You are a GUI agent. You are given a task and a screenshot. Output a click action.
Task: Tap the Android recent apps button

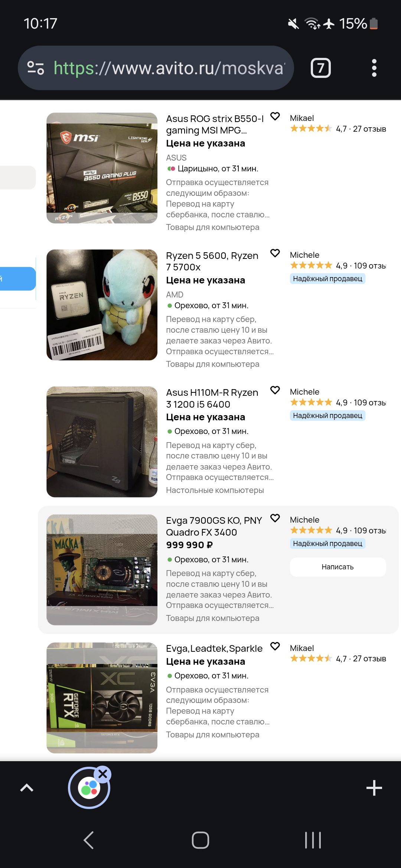[x=313, y=840]
